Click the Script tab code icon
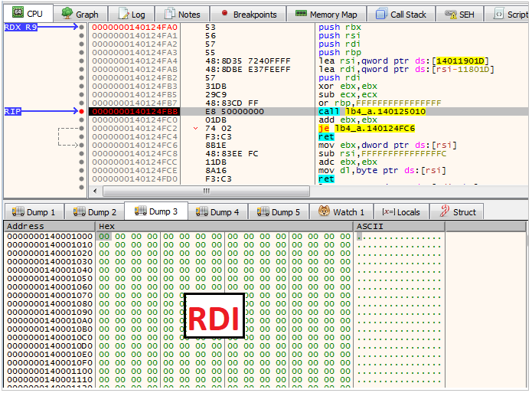The image size is (532, 393). [x=498, y=15]
